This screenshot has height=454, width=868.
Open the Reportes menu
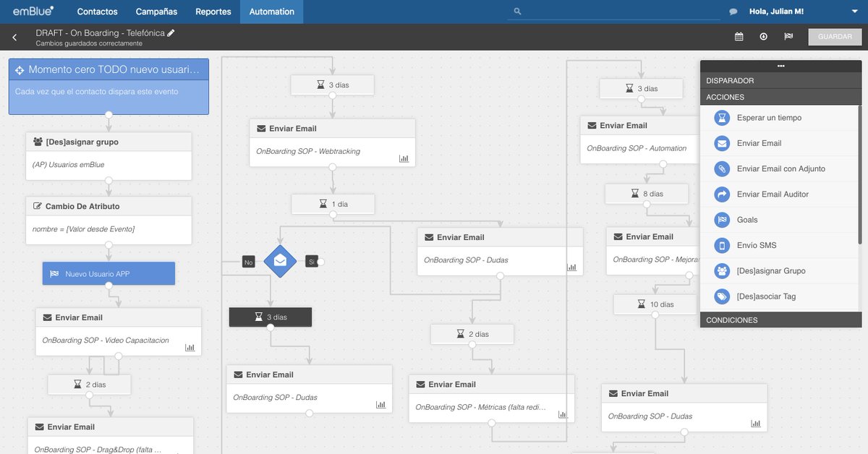click(213, 12)
